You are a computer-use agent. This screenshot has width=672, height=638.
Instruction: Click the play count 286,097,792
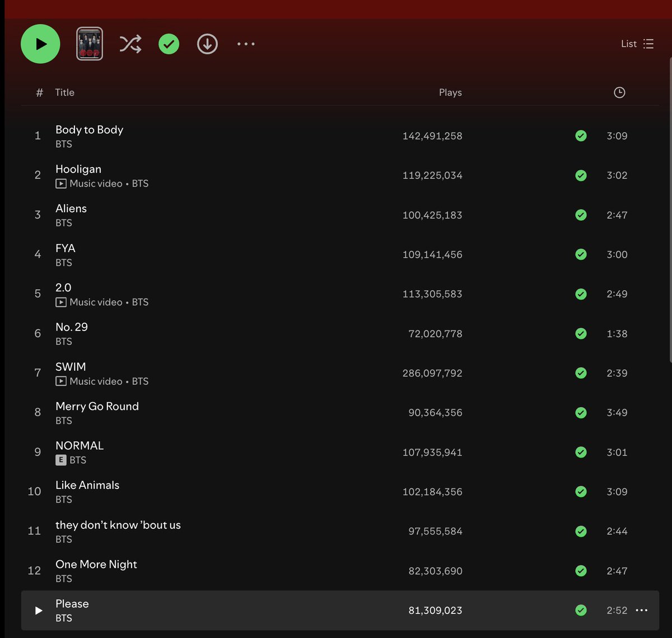[432, 373]
